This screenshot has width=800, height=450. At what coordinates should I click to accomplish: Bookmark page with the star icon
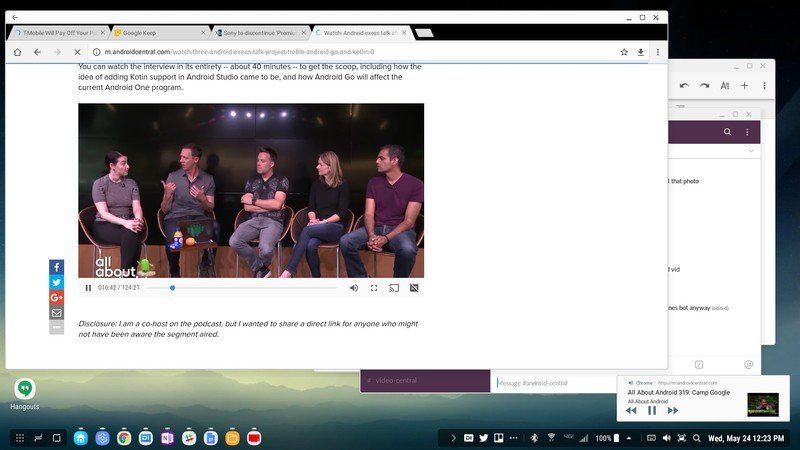tap(624, 52)
